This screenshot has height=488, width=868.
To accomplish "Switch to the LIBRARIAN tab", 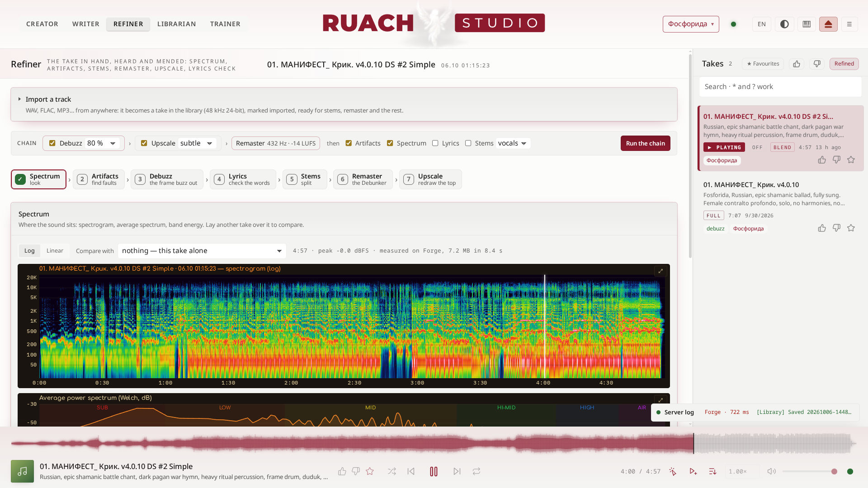I will [x=177, y=24].
